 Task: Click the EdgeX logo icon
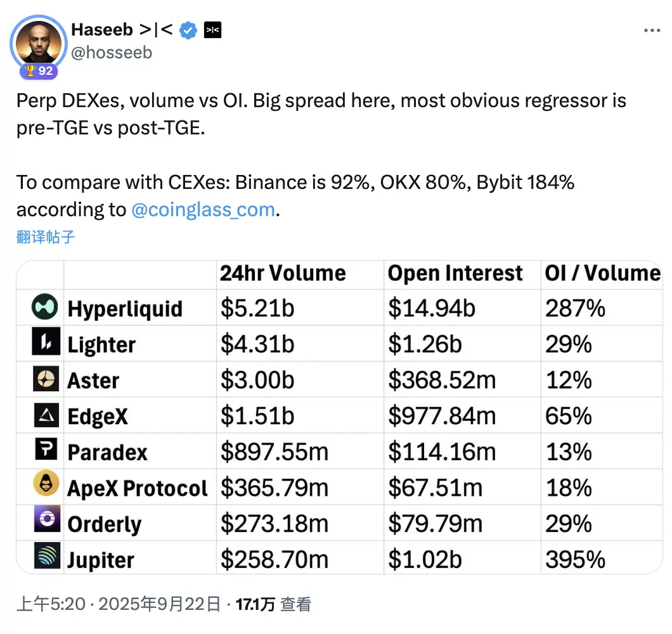[45, 415]
